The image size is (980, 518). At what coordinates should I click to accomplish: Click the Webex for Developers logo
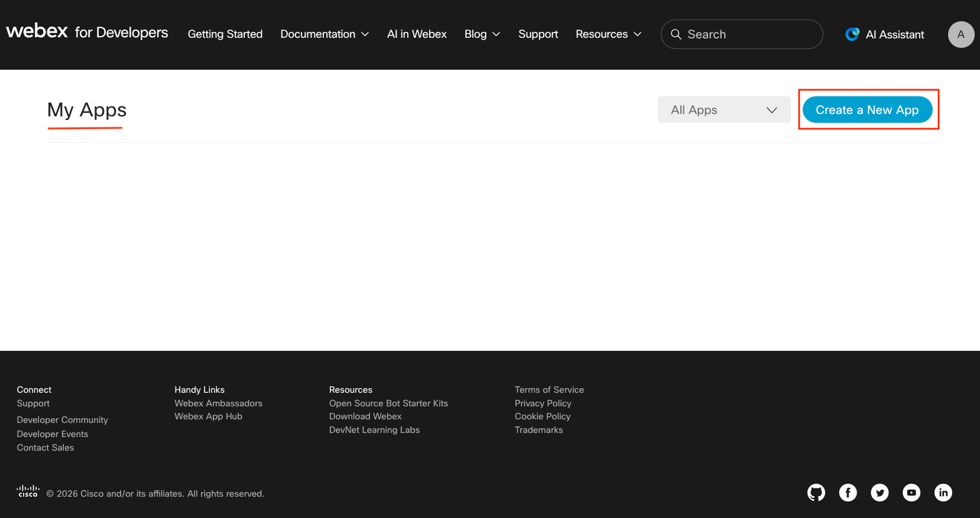click(x=87, y=32)
